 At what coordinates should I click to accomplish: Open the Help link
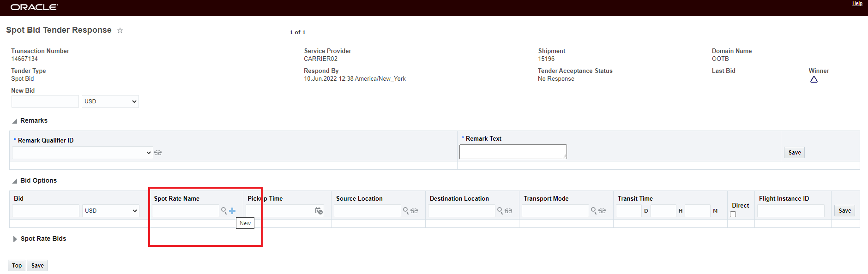coord(857,3)
